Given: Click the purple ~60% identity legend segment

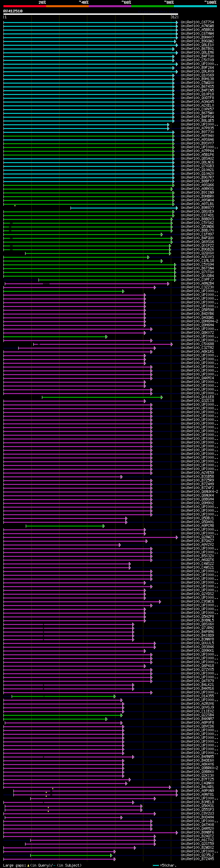Looking at the screenshot, I should 110,6.
